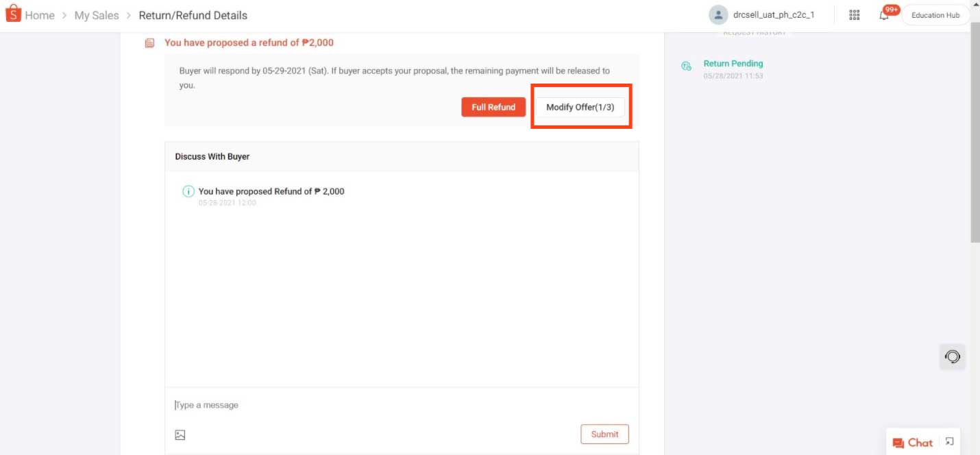Open the apps grid icon in top bar

click(x=854, y=14)
